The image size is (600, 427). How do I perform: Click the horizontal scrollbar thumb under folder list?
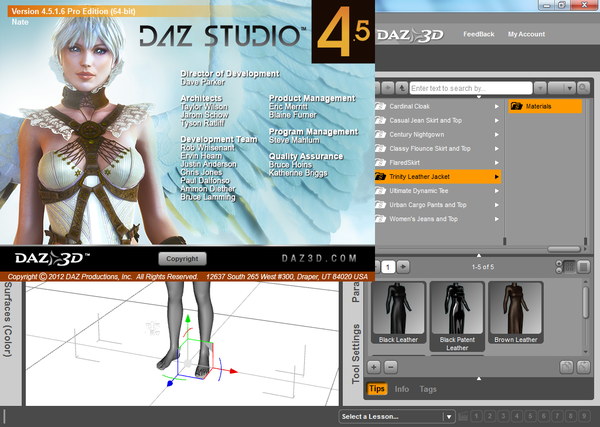(564, 249)
